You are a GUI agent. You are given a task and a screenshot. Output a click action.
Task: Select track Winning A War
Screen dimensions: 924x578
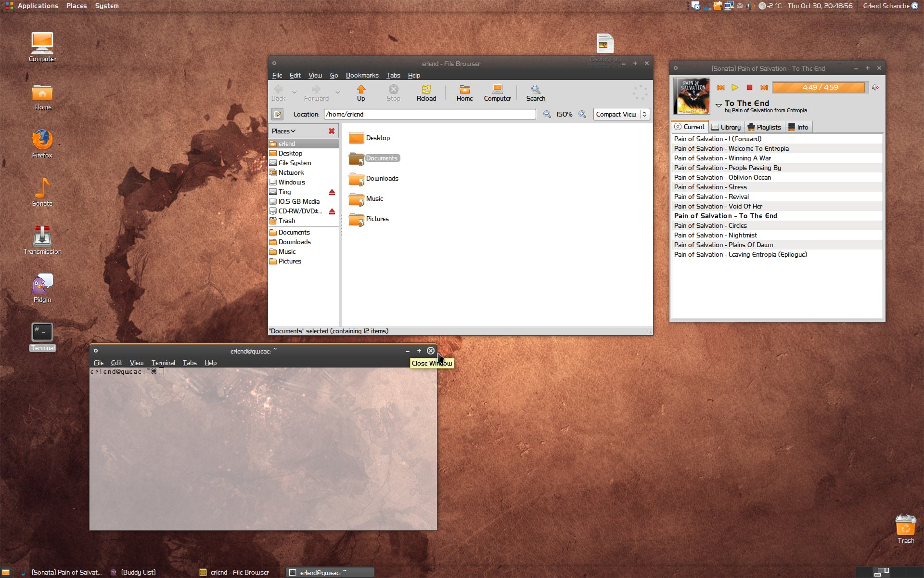pos(777,158)
